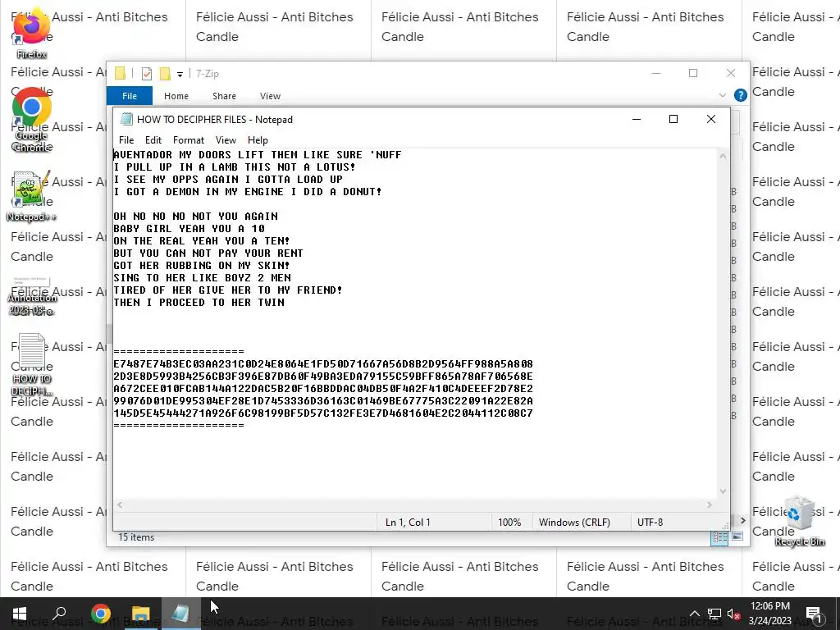The image size is (840, 630).
Task: Open Notepad Format menu
Action: [189, 139]
